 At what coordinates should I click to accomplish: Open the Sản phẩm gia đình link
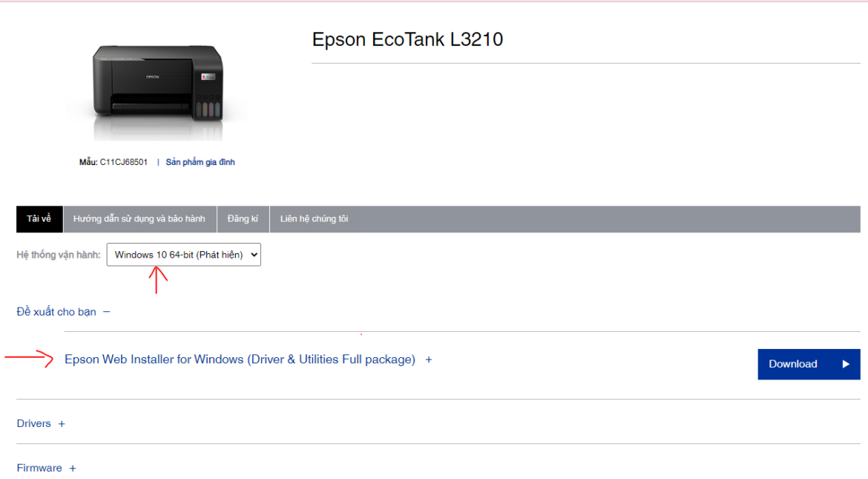[x=200, y=162]
